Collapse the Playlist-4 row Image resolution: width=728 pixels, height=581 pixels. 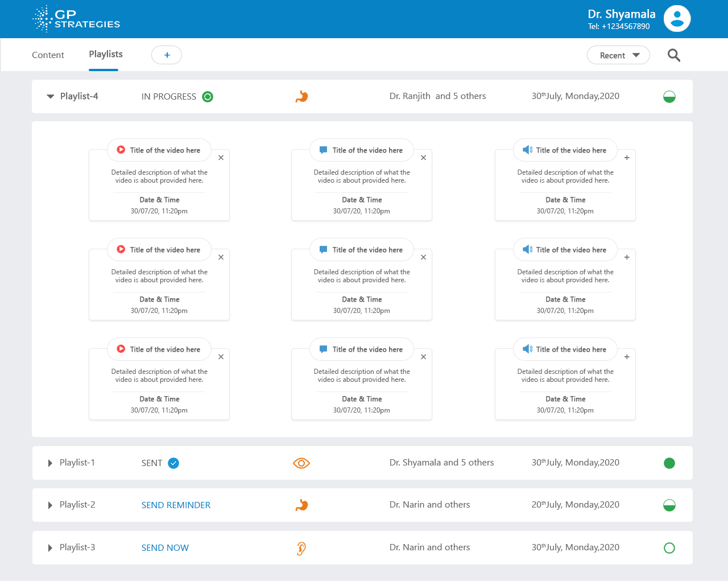pos(51,97)
